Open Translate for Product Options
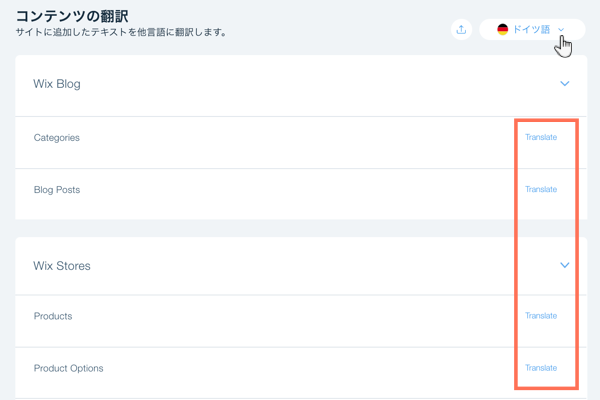The width and height of the screenshot is (600, 400). coord(541,368)
